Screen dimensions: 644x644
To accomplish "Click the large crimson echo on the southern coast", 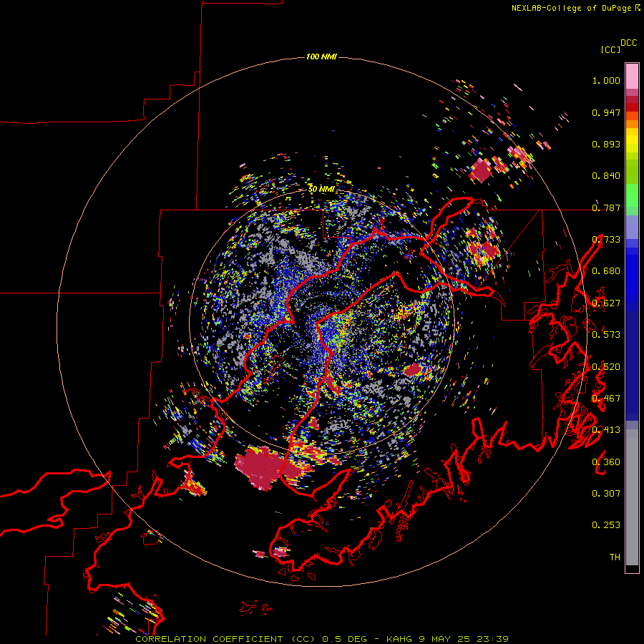I will point(261,468).
